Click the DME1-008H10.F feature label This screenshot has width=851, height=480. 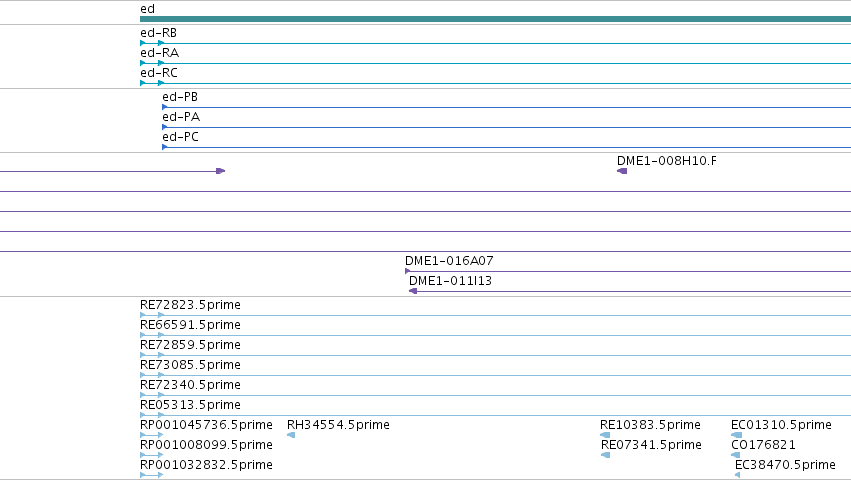666,161
